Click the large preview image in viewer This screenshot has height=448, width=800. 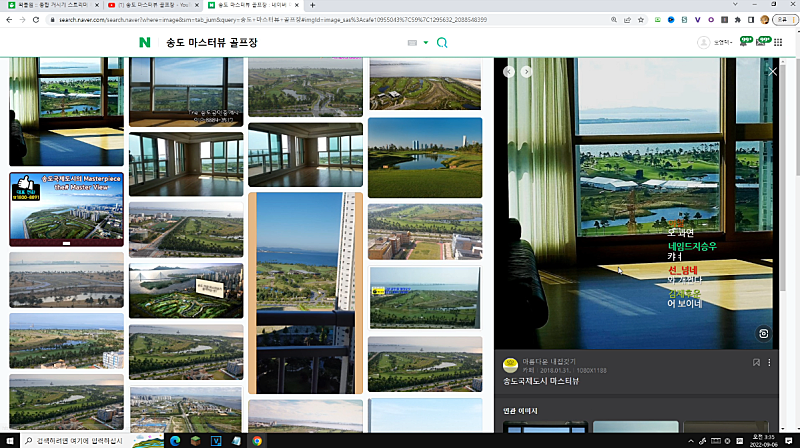tap(636, 203)
